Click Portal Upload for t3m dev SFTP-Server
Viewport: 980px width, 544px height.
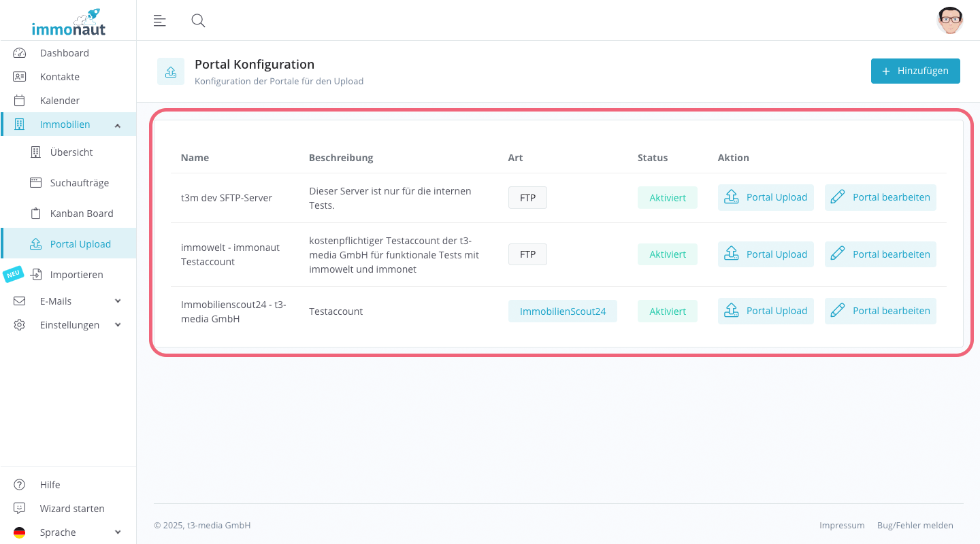click(x=766, y=197)
